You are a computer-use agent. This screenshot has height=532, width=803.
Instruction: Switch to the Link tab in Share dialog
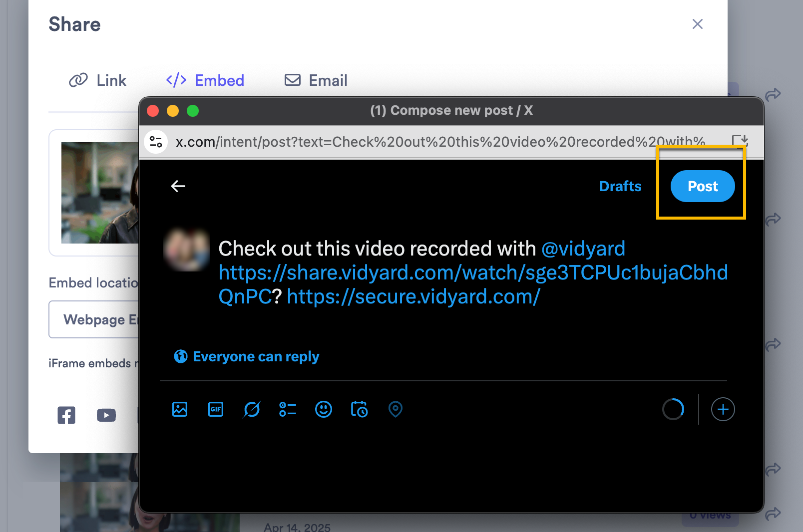[98, 80]
